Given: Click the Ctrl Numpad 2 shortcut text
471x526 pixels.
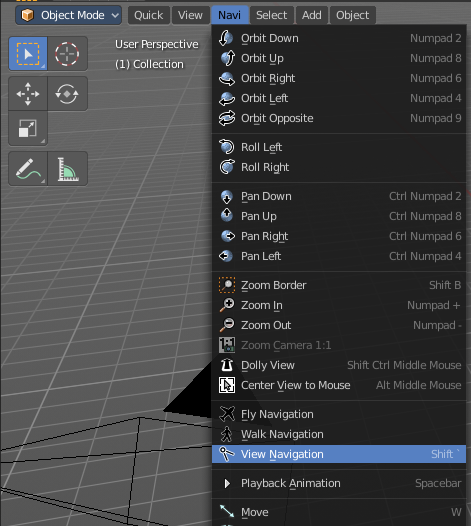Looking at the screenshot, I should click(x=425, y=196).
